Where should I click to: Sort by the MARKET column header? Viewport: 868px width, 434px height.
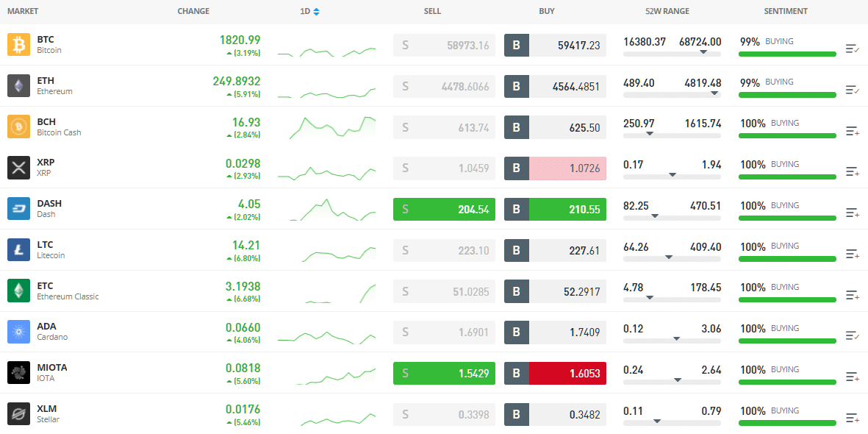[23, 11]
